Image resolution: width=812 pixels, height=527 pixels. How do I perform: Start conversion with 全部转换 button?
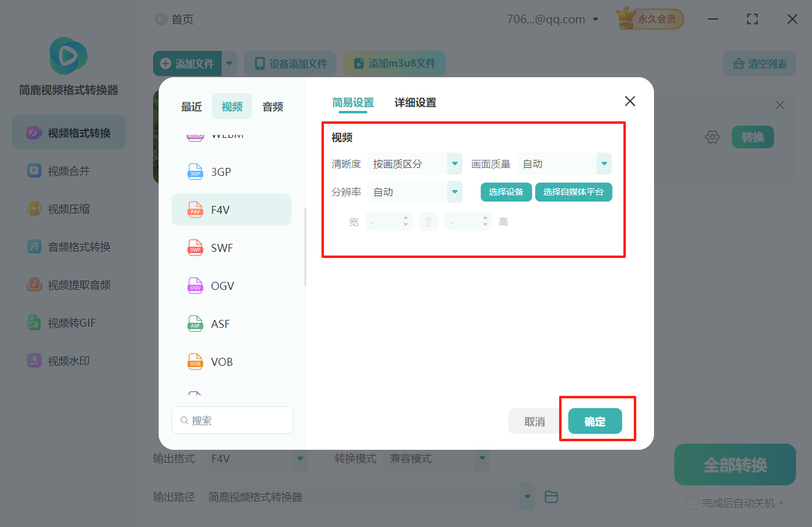[x=734, y=464]
